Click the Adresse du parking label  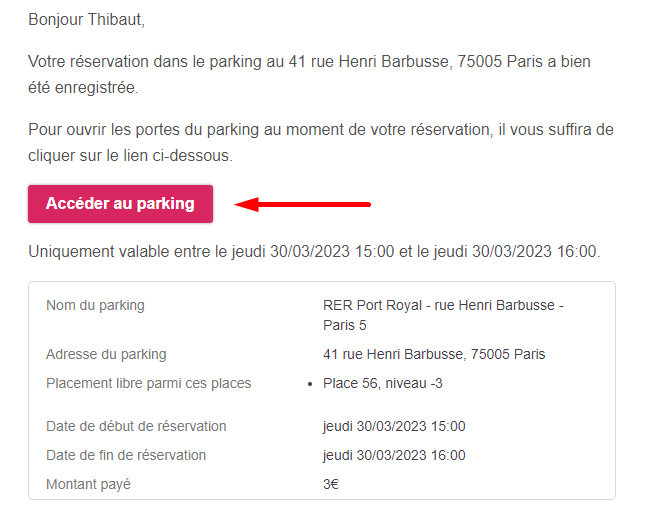pyautogui.click(x=106, y=354)
